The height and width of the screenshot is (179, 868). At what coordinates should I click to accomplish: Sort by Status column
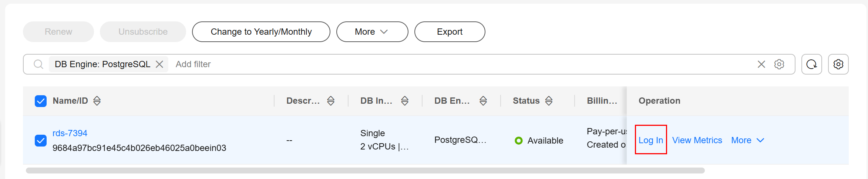point(549,101)
